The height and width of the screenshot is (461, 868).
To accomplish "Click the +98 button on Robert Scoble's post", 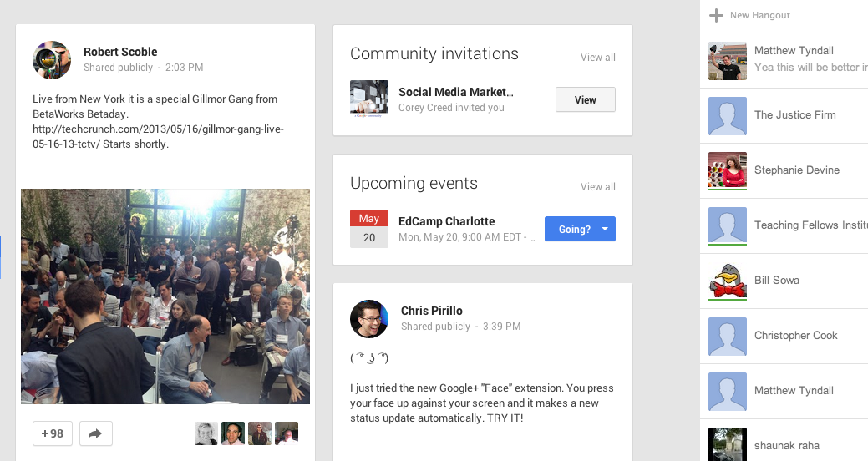I will (x=53, y=433).
